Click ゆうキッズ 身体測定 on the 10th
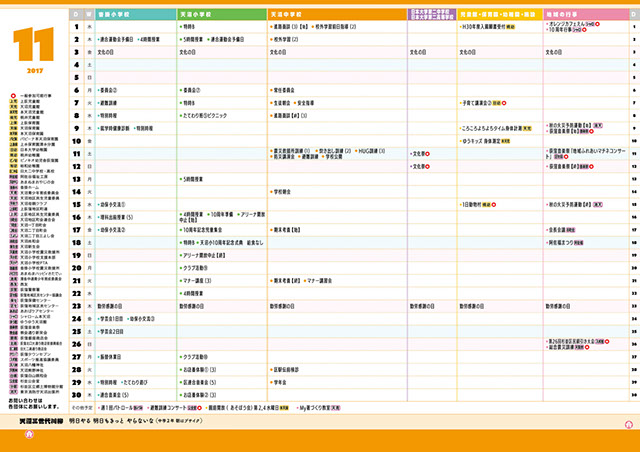The height and width of the screenshot is (452, 640). [480, 141]
